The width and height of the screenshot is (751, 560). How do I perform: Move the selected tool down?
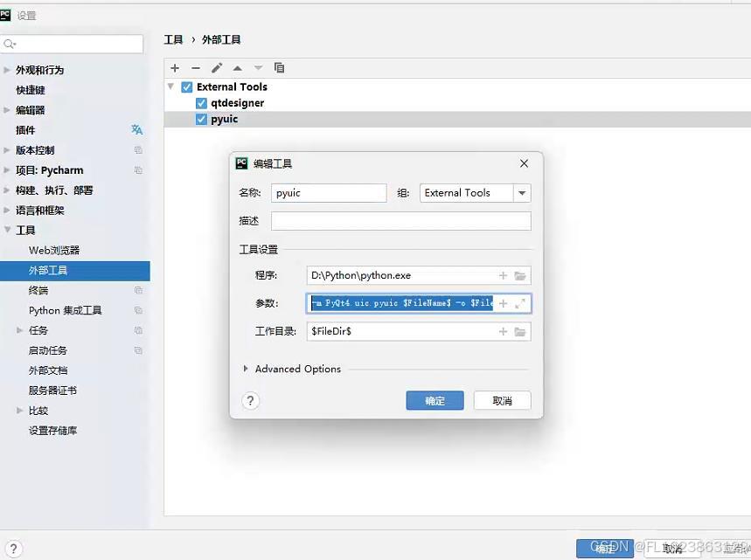258,68
